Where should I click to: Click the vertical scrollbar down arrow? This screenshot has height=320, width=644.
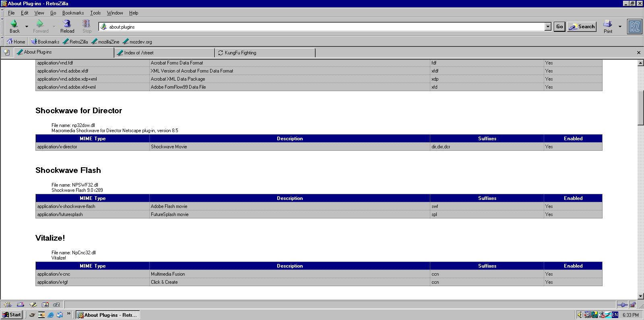[640, 296]
